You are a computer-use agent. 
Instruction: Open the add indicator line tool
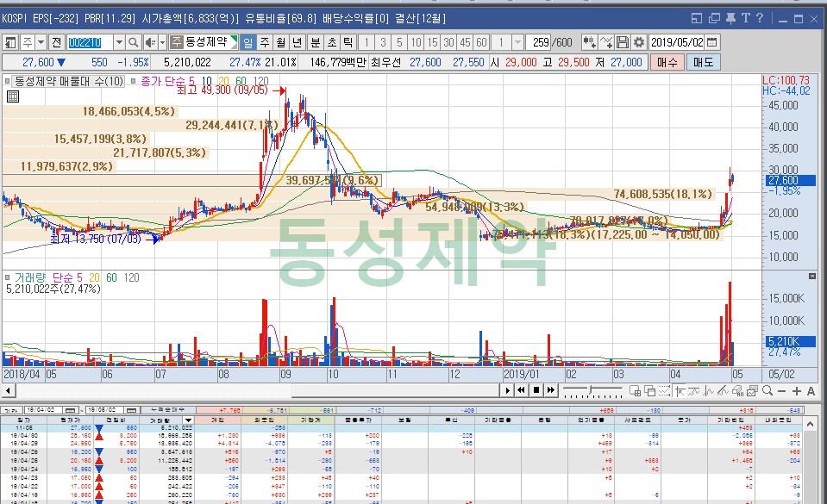coord(606,42)
